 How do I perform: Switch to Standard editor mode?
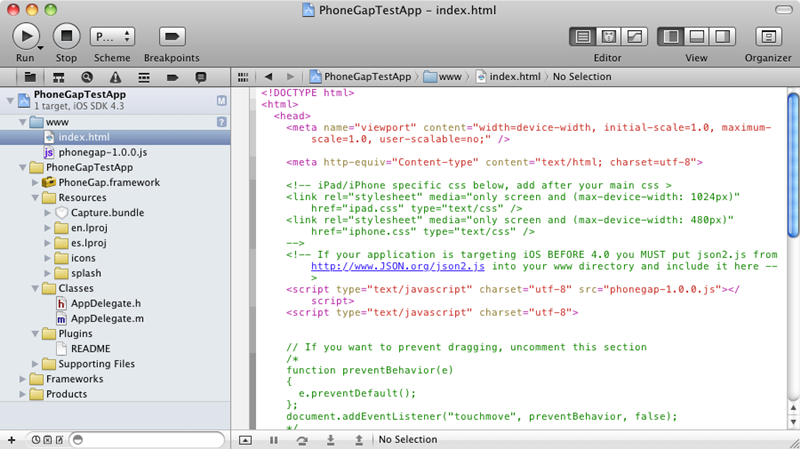(x=583, y=37)
